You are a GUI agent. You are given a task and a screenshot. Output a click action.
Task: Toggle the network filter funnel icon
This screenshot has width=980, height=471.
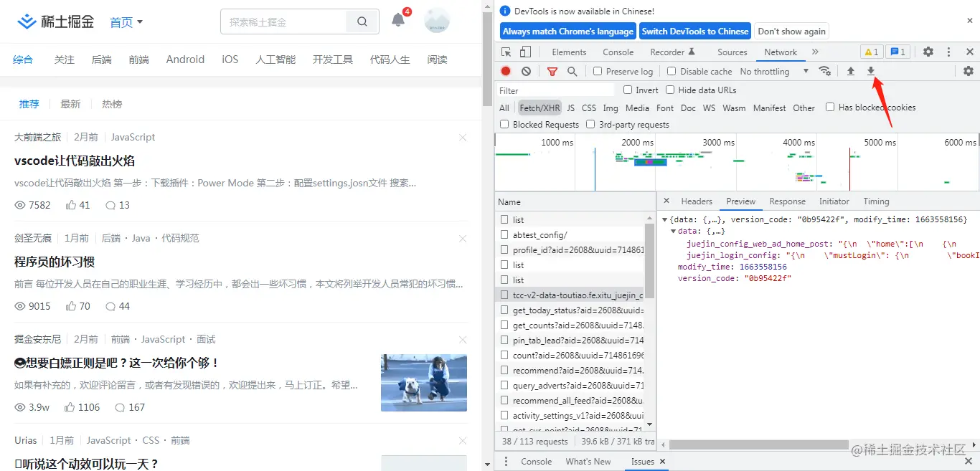click(x=552, y=71)
